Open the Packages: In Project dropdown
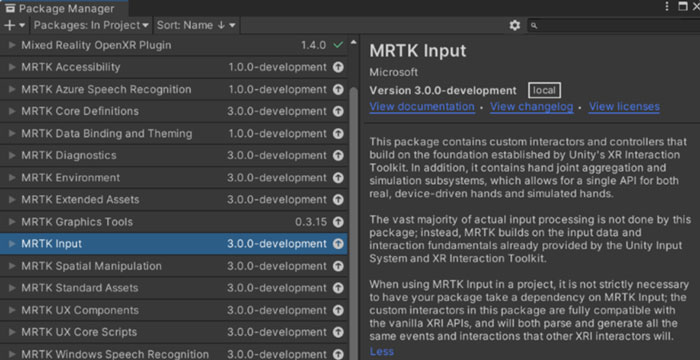 (x=91, y=25)
